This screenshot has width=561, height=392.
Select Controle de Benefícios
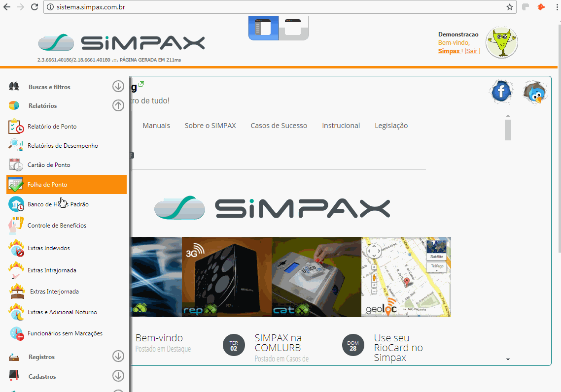point(58,225)
